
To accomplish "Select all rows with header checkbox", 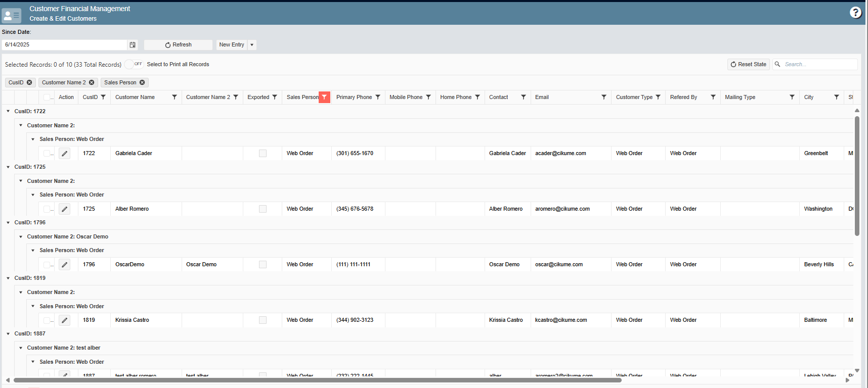I will tap(47, 98).
